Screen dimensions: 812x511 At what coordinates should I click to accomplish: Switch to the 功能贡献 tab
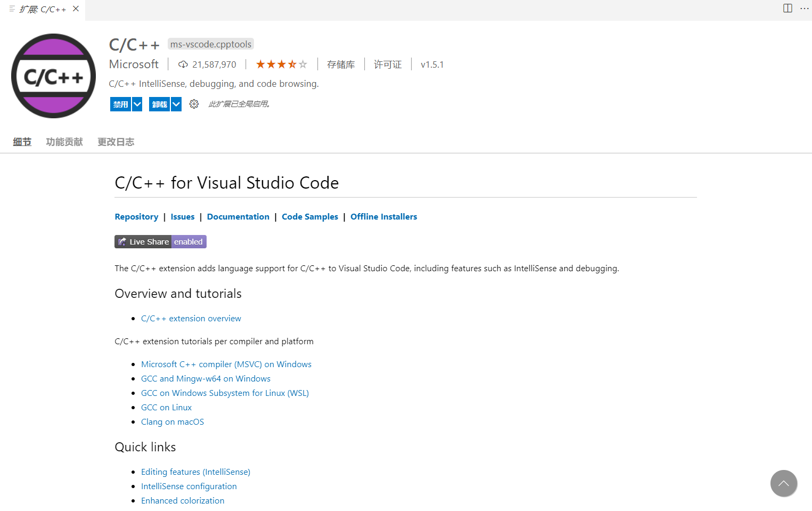click(x=64, y=142)
